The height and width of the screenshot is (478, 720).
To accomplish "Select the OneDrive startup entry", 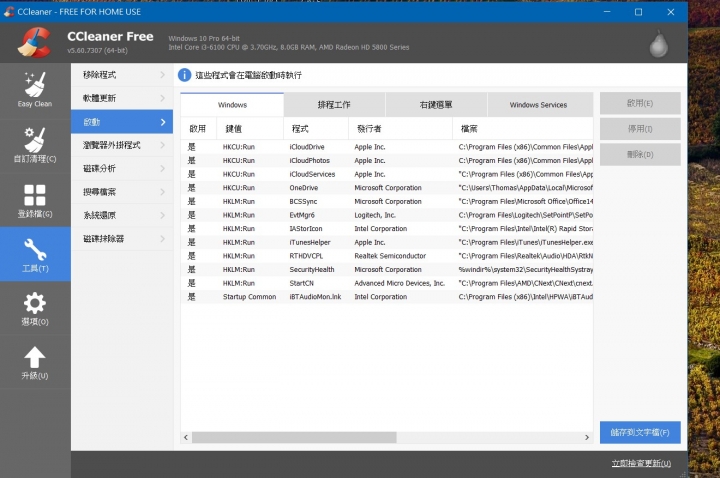I will (x=387, y=188).
